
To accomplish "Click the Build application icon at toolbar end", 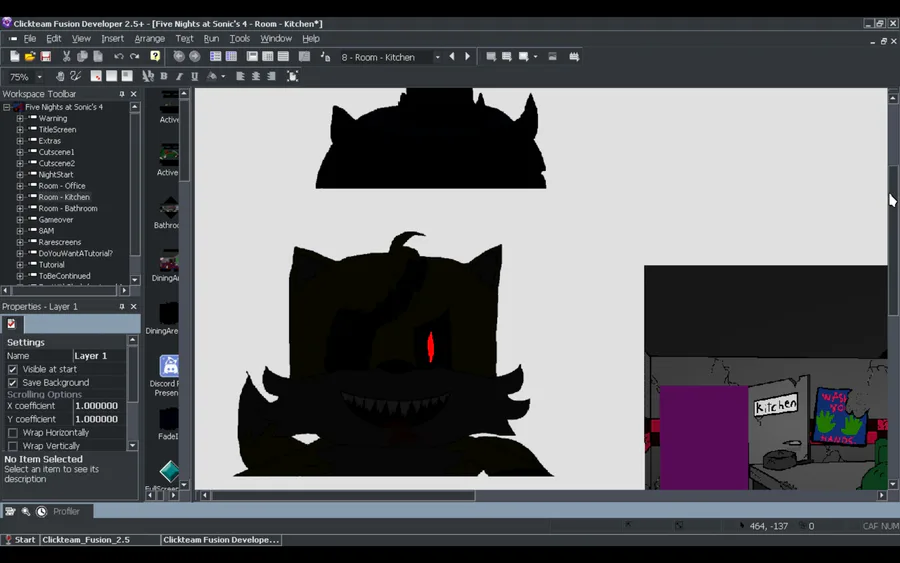I will pyautogui.click(x=574, y=56).
